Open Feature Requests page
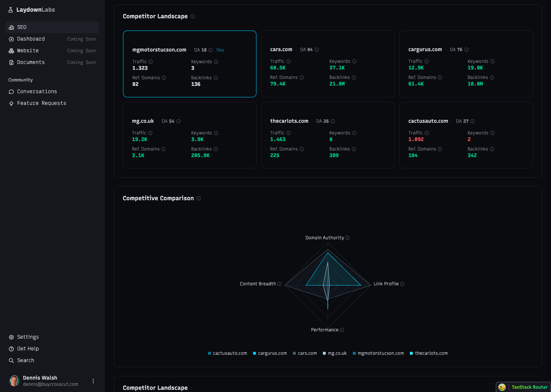The image size is (551, 392). 41,103
